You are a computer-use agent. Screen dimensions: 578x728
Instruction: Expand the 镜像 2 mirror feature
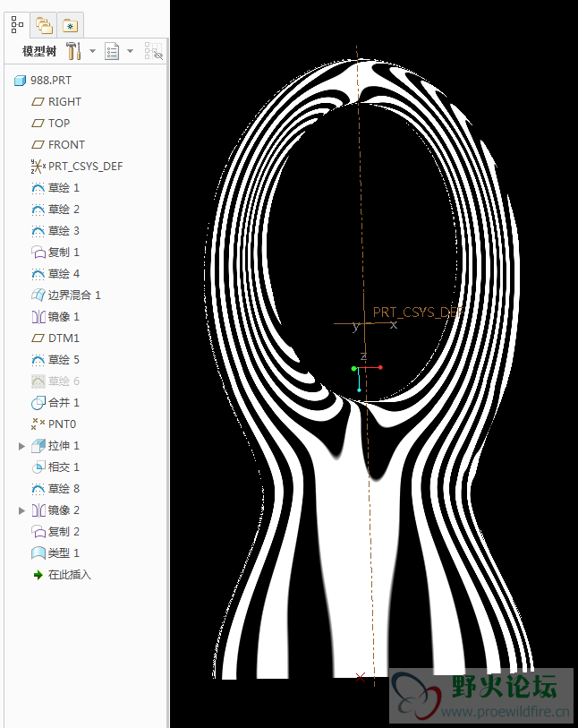point(21,510)
